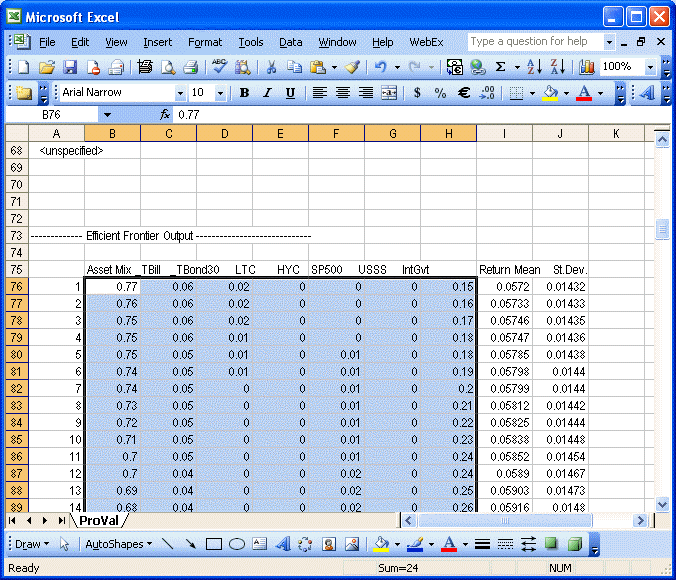Viewport: 676px width, 580px height.
Task: Click the AutoSum sigma icon
Action: pyautogui.click(x=501, y=67)
